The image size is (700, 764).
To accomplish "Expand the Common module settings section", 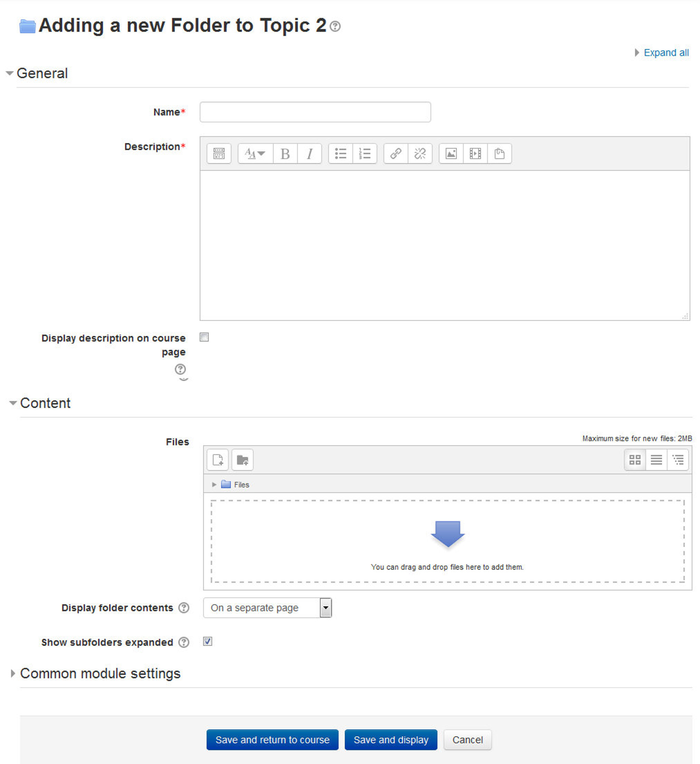I will pyautogui.click(x=101, y=673).
